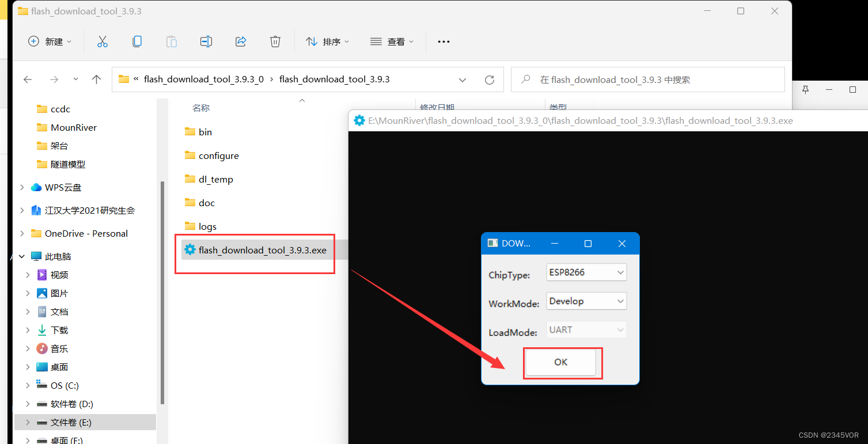Screen dimensions: 868x444
Task: Click the Cut scissors icon in Explorer toolbar
Action: [103, 41]
